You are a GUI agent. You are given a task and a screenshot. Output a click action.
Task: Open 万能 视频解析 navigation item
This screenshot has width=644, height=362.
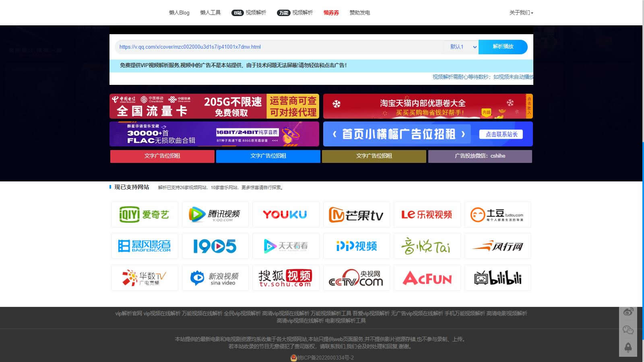[295, 12]
